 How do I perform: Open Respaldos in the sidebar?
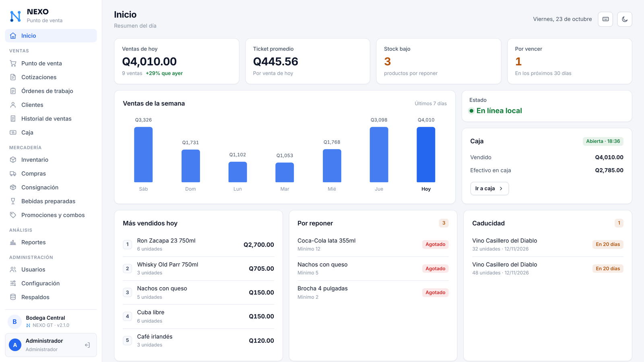click(x=51, y=297)
